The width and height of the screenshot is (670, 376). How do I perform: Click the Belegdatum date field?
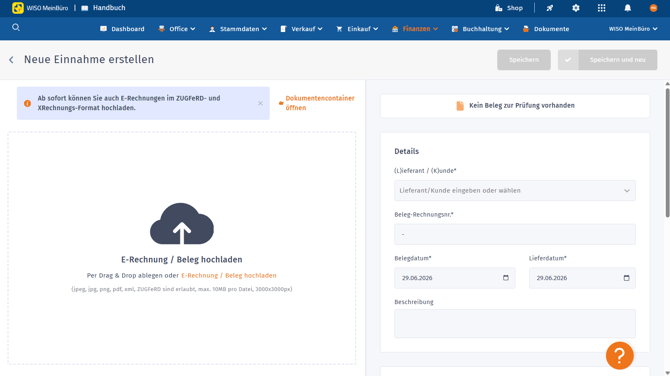click(x=455, y=278)
